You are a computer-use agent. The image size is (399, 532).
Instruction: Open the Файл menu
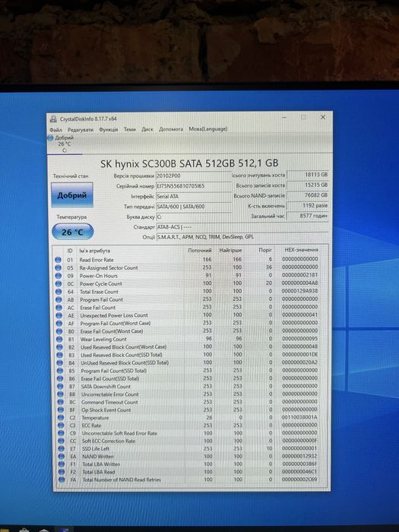[x=55, y=130]
